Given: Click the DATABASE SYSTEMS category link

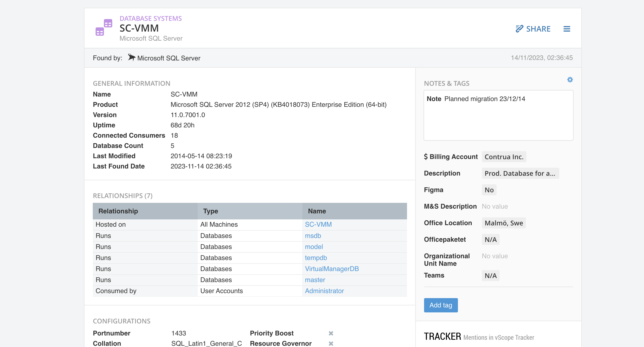Looking at the screenshot, I should tap(150, 19).
